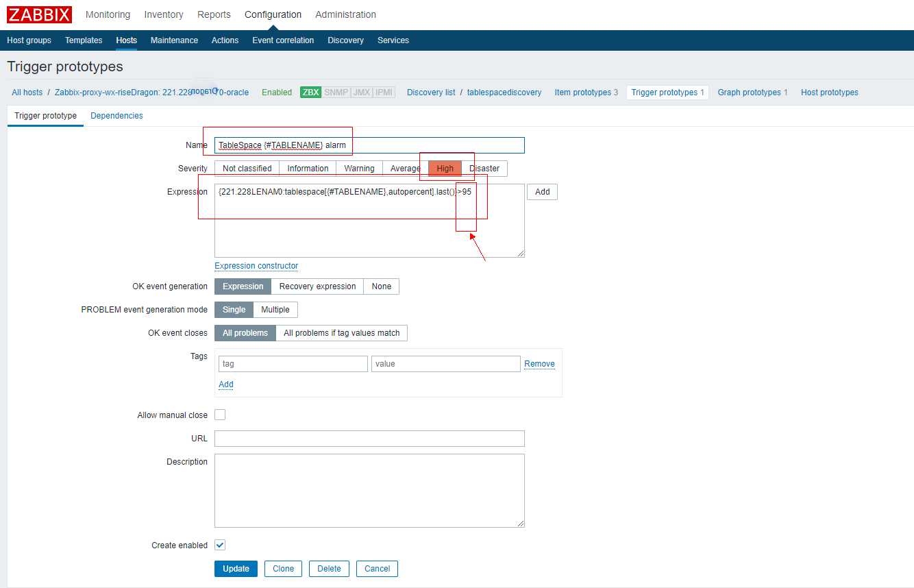Click the Update button

(236, 569)
